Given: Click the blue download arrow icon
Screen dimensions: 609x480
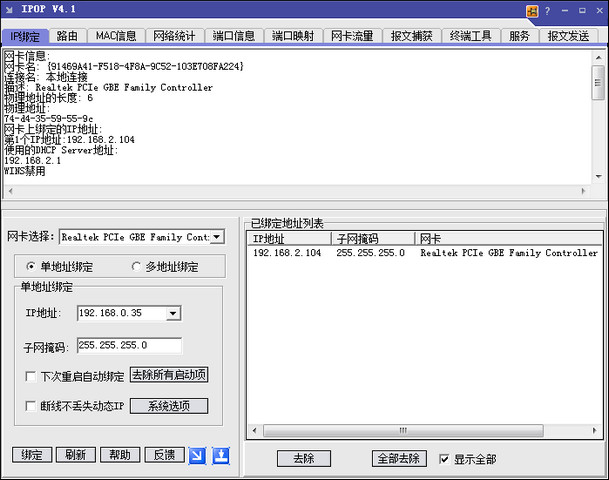Looking at the screenshot, I should (221, 455).
